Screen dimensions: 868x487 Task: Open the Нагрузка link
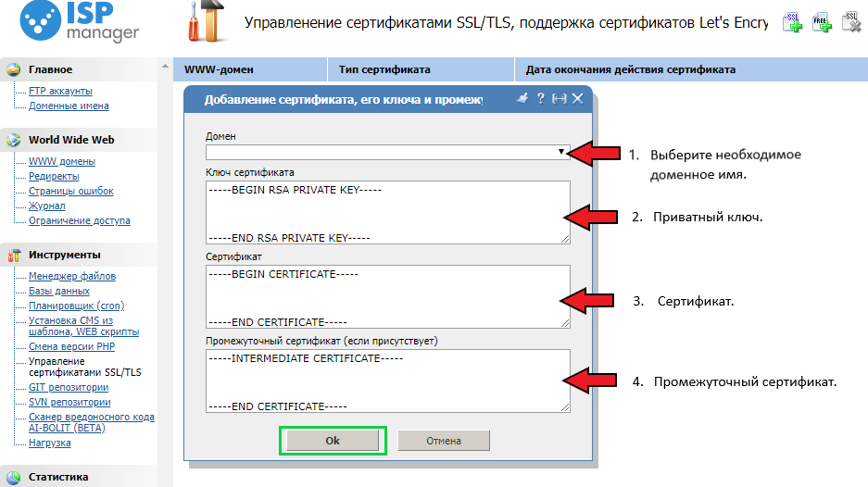50,443
